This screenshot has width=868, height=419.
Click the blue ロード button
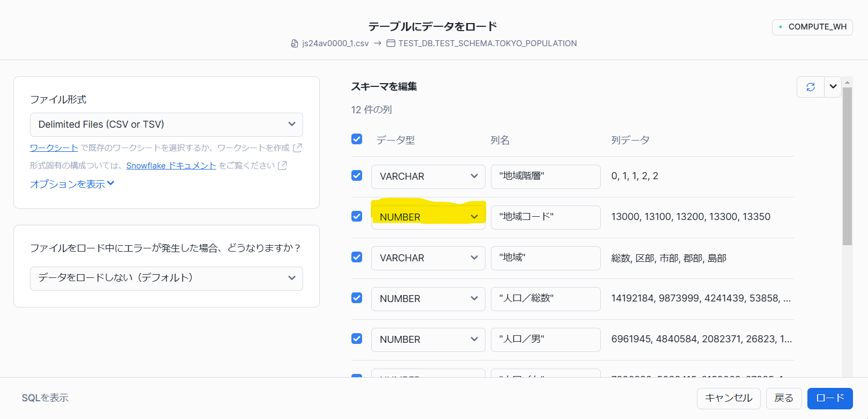(830, 399)
